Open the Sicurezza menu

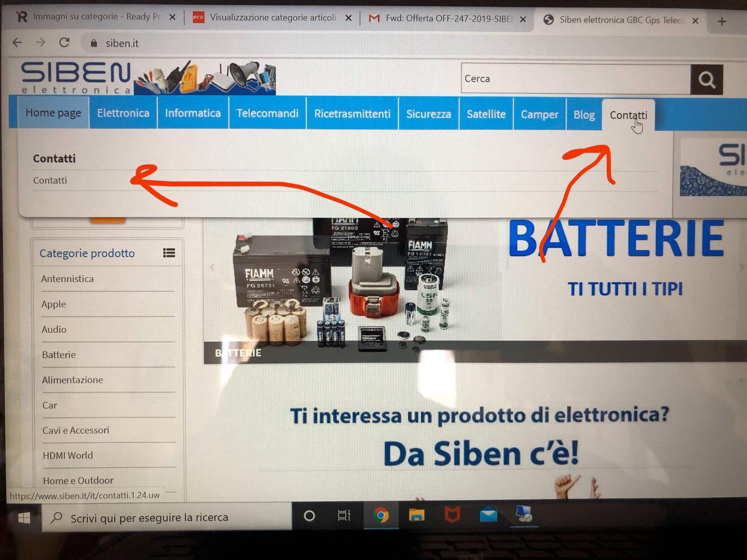coord(429,114)
